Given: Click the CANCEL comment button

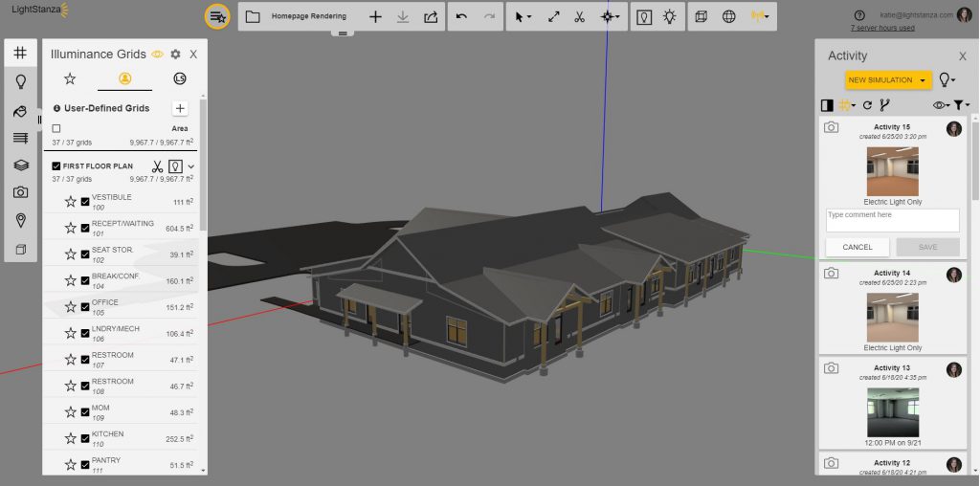Looking at the screenshot, I should (857, 247).
